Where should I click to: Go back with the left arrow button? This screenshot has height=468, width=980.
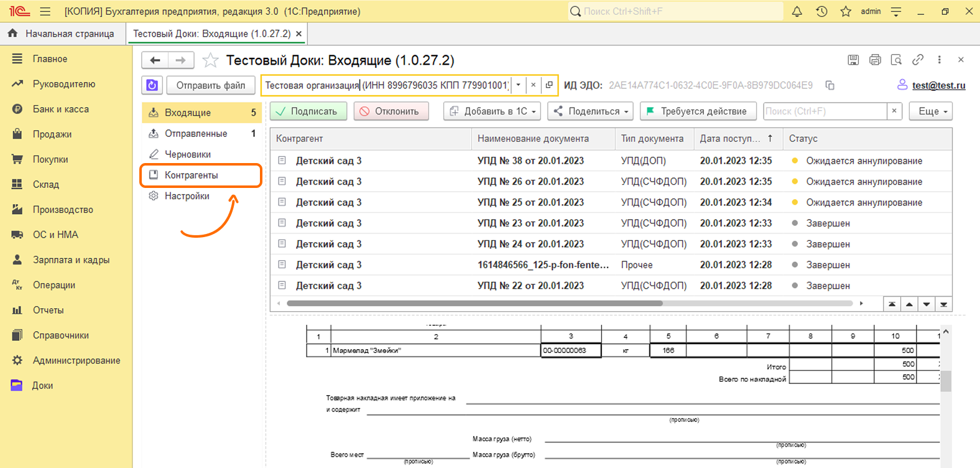tap(155, 60)
